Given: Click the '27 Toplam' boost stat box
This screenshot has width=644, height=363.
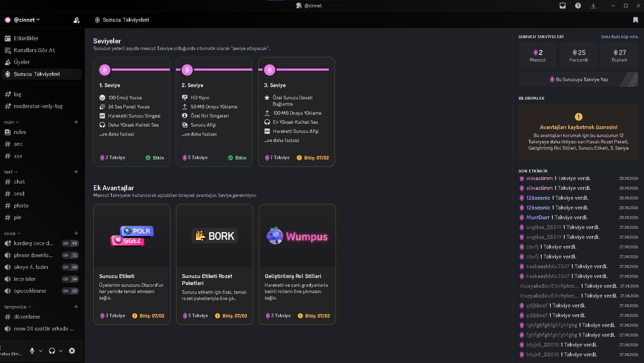Looking at the screenshot, I should (619, 56).
